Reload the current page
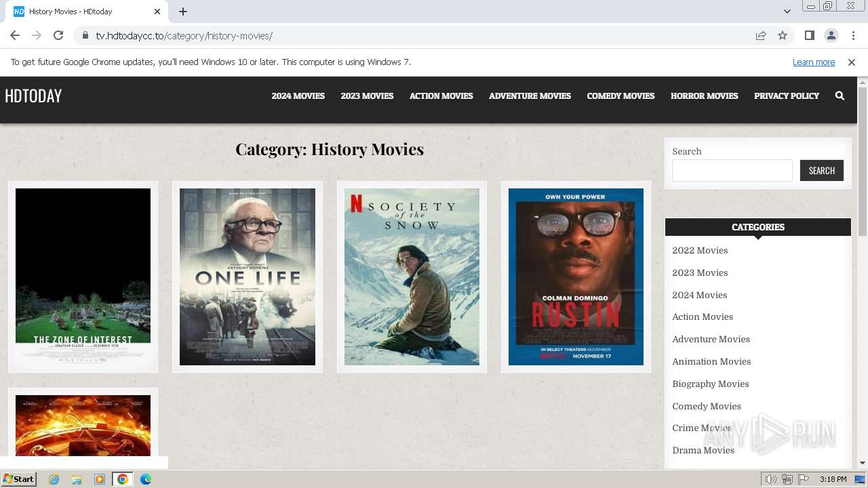The height and width of the screenshot is (488, 868). pyautogui.click(x=58, y=35)
